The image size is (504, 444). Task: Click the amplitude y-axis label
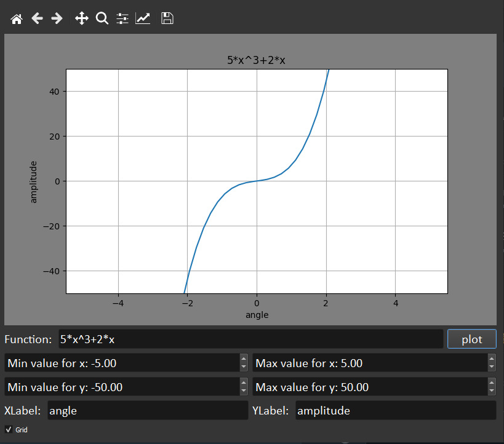(33, 182)
